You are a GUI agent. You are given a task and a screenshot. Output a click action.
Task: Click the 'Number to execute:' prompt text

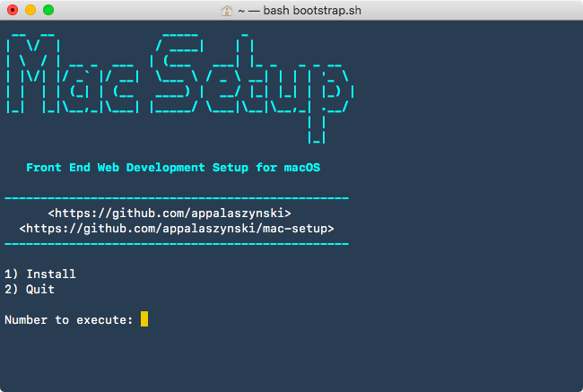click(69, 320)
